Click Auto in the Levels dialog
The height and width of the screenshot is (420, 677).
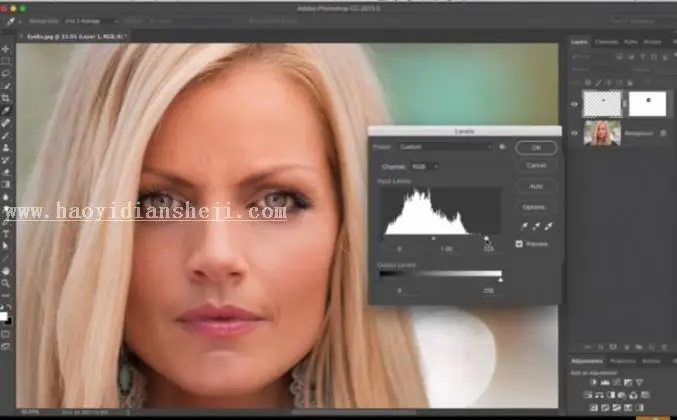click(x=536, y=186)
